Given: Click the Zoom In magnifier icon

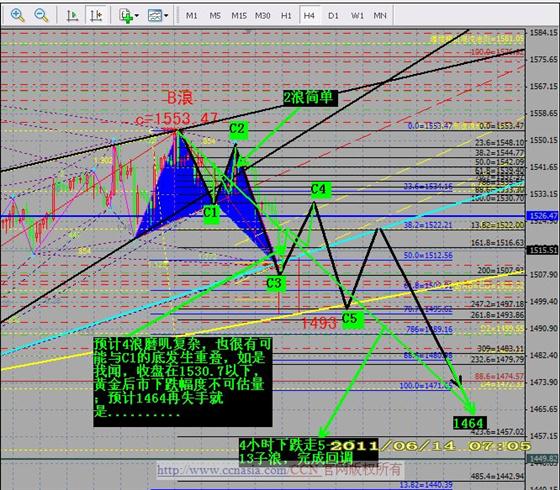Looking at the screenshot, I should click(17, 15).
